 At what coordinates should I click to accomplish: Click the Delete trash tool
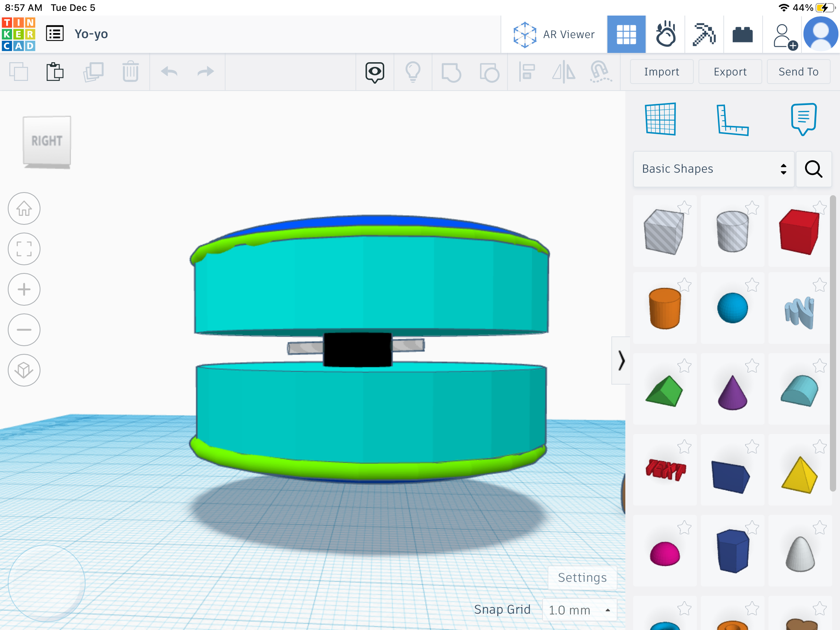(x=130, y=72)
